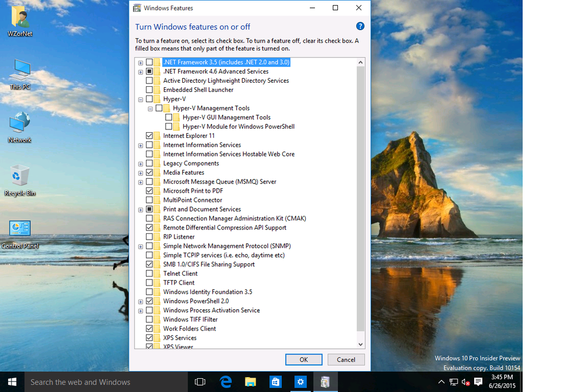
Task: Select the Embedded Shell Launcher row
Action: 198,90
